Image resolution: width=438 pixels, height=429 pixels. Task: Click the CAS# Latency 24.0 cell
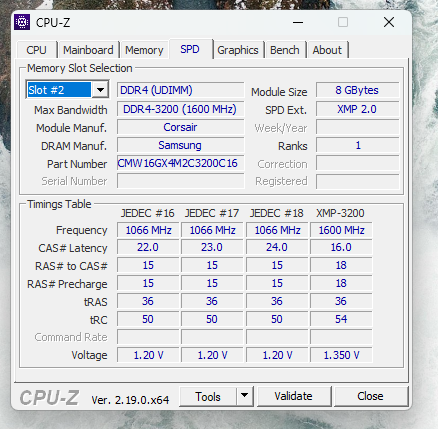(277, 247)
